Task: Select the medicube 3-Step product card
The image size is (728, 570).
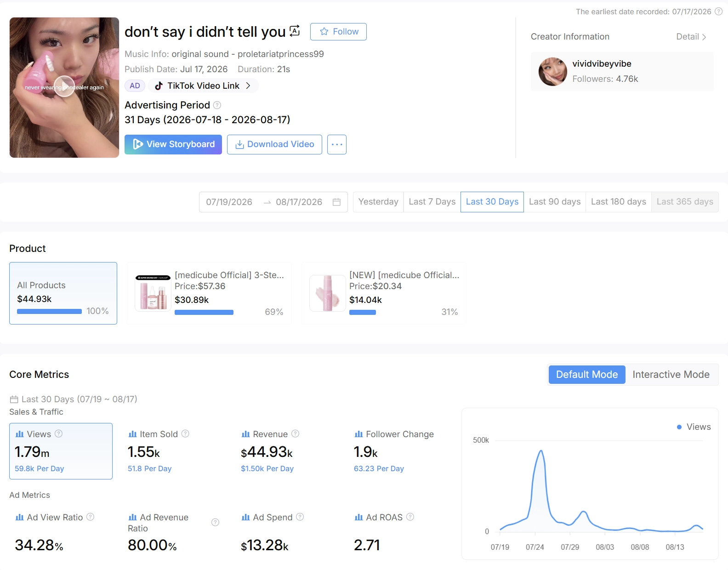Action: [x=209, y=293]
